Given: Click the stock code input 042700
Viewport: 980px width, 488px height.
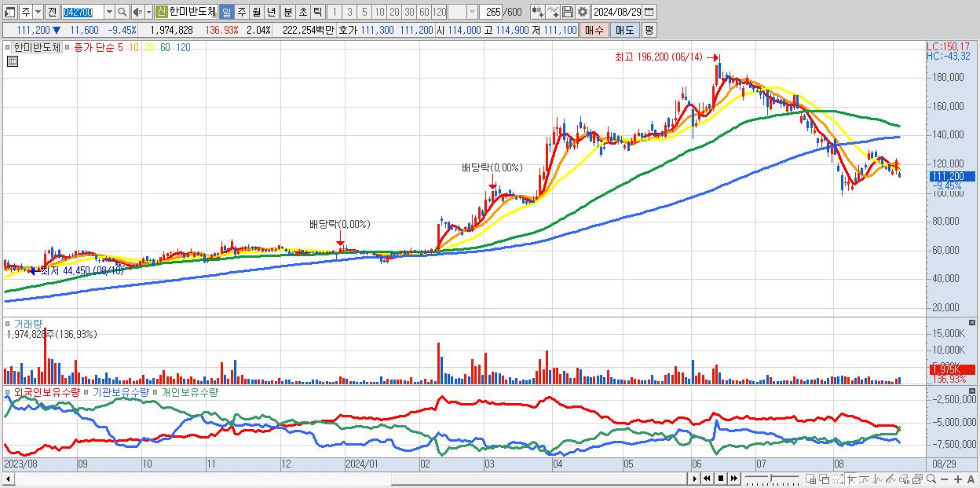Looking at the screenshot, I should 83,12.
